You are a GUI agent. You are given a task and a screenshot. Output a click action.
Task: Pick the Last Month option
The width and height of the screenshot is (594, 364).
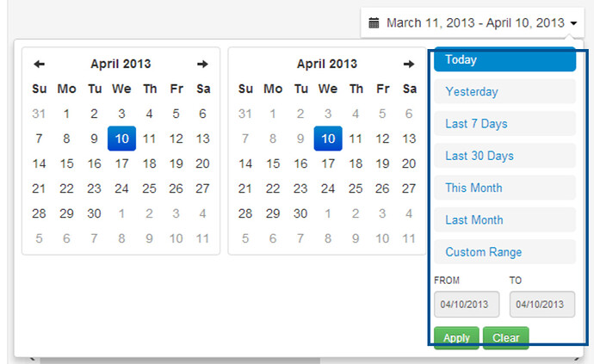[x=505, y=220]
